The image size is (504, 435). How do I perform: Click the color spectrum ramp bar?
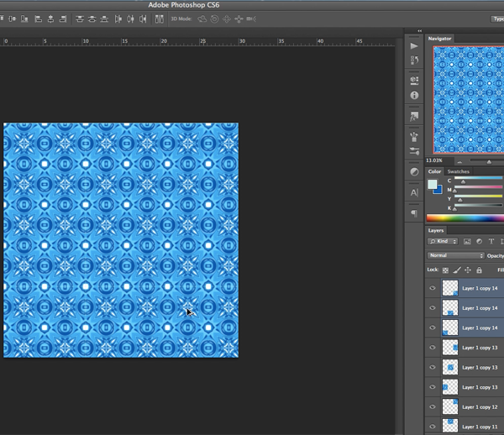[x=465, y=218]
